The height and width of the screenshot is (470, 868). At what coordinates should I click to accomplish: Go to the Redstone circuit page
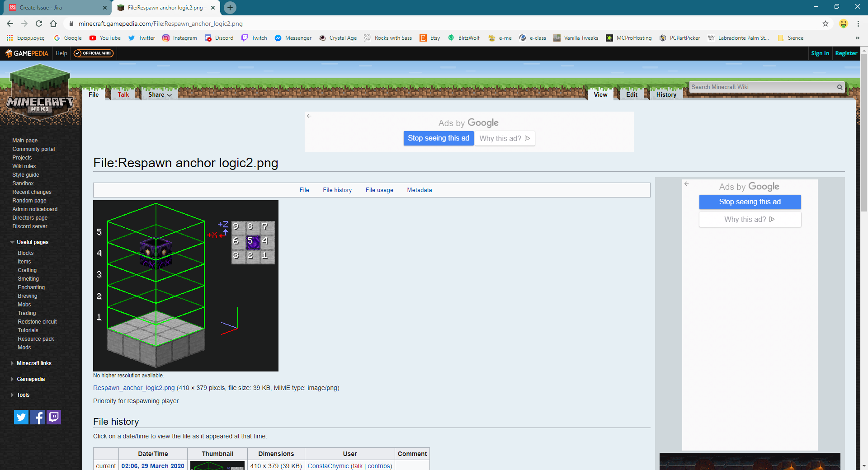coord(37,322)
